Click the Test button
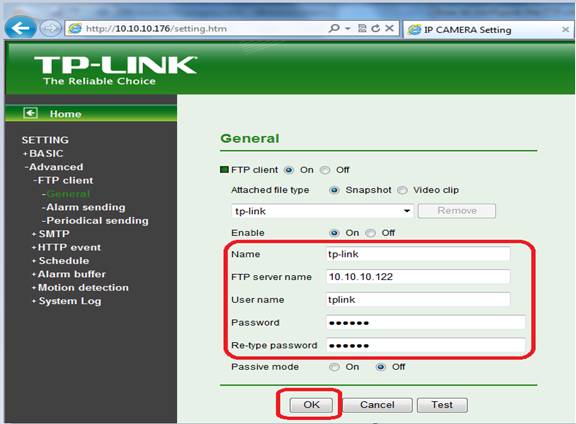Screen dimensions: 576x424 (442, 405)
